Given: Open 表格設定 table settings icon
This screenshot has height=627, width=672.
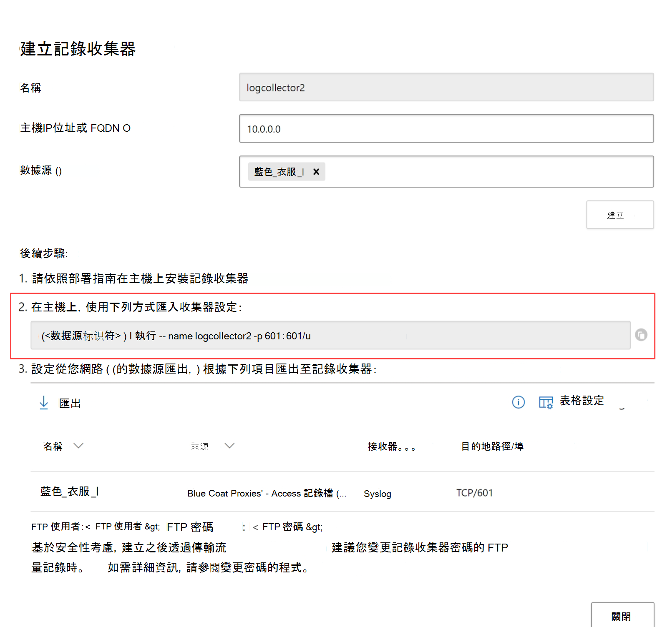Looking at the screenshot, I should point(546,402).
